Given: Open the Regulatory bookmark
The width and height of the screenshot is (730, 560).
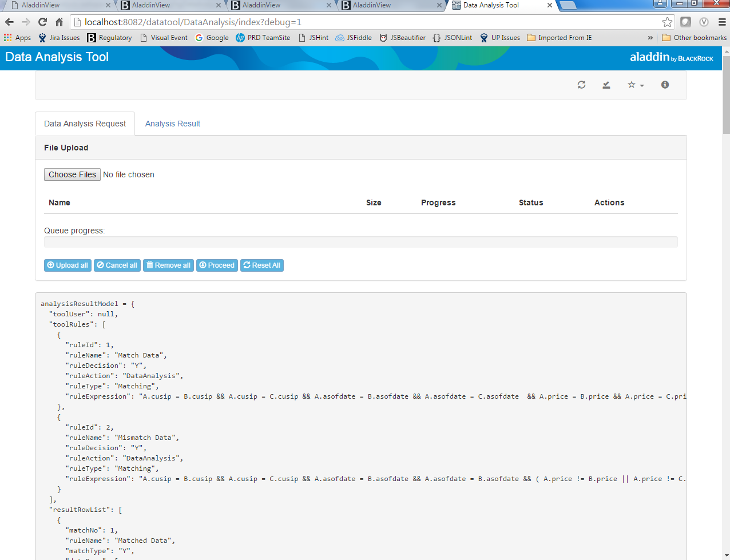Looking at the screenshot, I should point(109,38).
